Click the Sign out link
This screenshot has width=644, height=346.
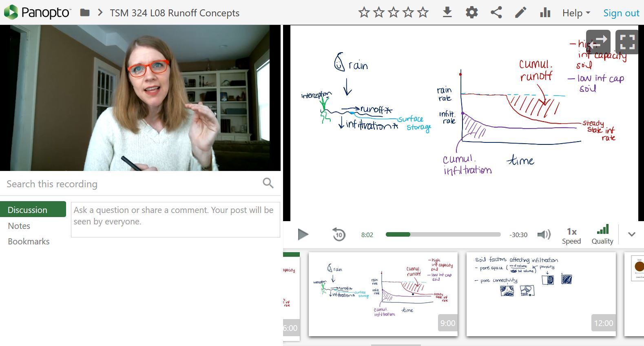[x=621, y=13]
